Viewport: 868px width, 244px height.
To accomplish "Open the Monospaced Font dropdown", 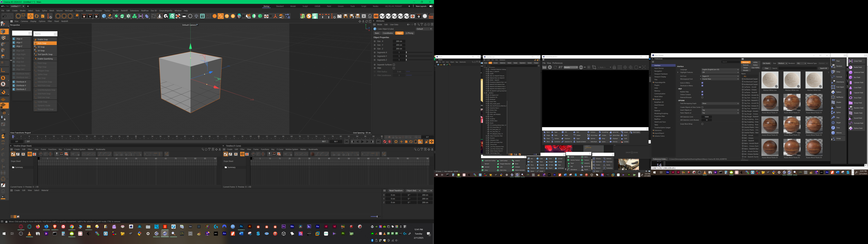I will coord(720,79).
